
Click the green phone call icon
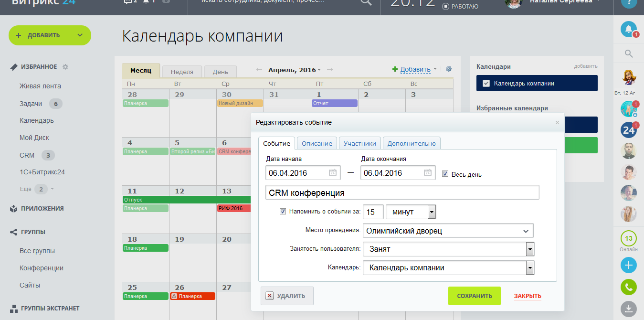point(628,287)
